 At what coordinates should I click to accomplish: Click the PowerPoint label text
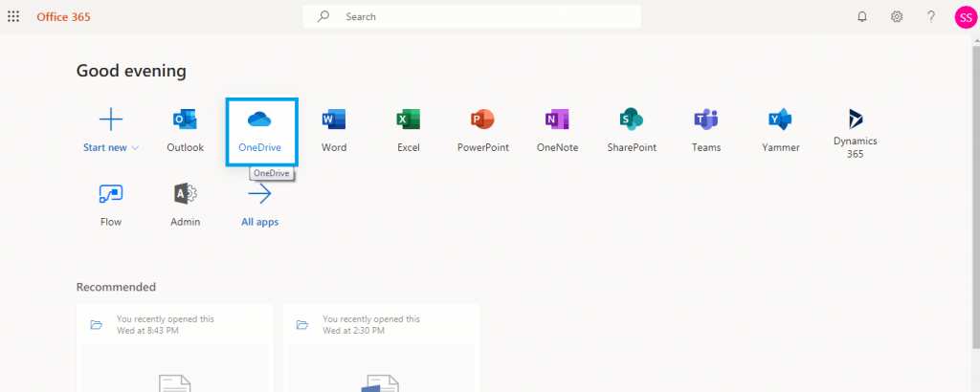(483, 148)
